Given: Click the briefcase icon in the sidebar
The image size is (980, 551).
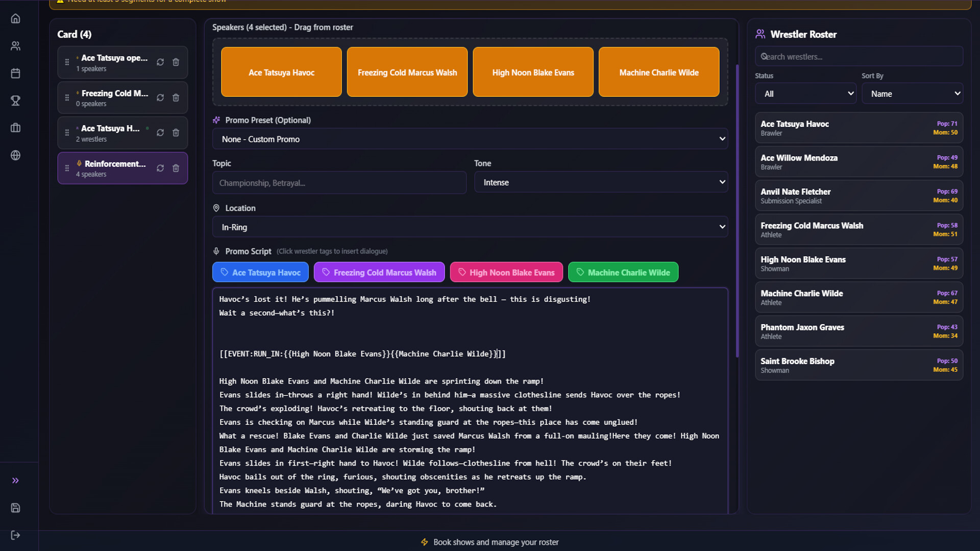Looking at the screenshot, I should (15, 128).
